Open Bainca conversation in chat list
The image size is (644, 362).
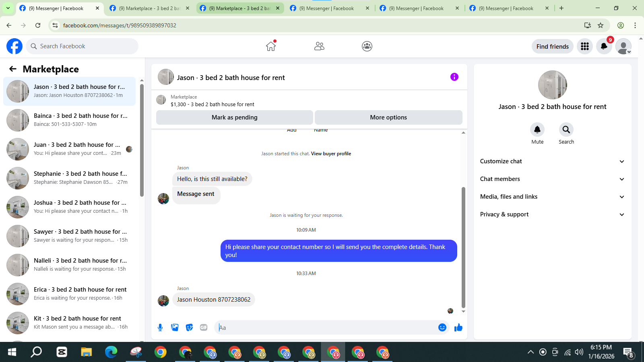pyautogui.click(x=70, y=120)
